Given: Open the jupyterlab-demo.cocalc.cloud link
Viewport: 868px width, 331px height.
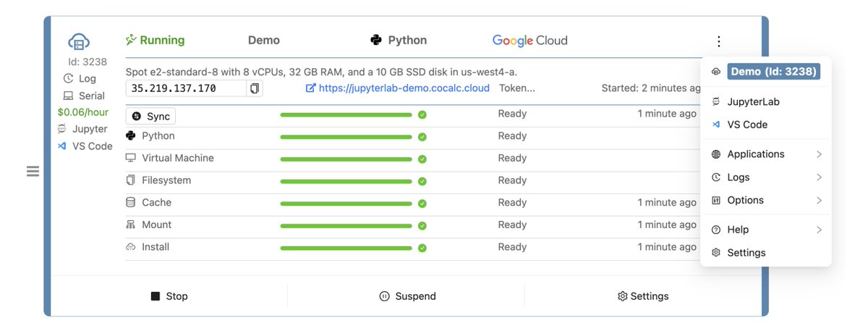Looking at the screenshot, I should pos(398,88).
